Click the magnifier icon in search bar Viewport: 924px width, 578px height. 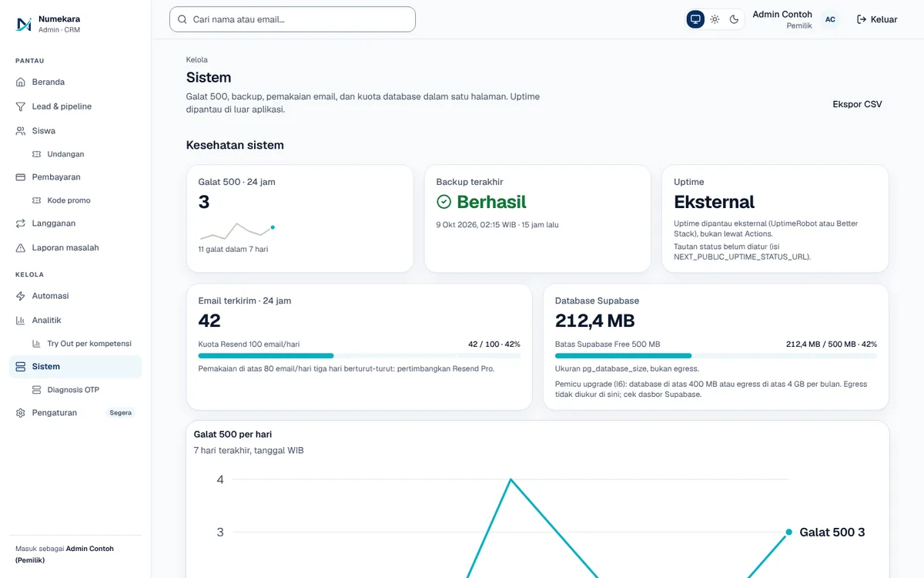click(x=182, y=19)
